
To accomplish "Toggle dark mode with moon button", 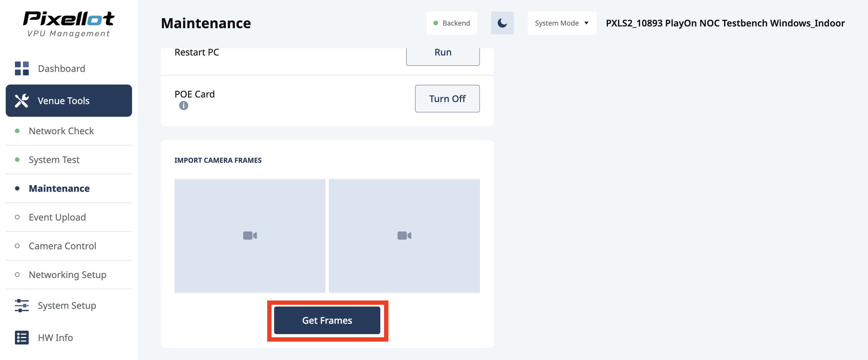I will click(x=502, y=23).
